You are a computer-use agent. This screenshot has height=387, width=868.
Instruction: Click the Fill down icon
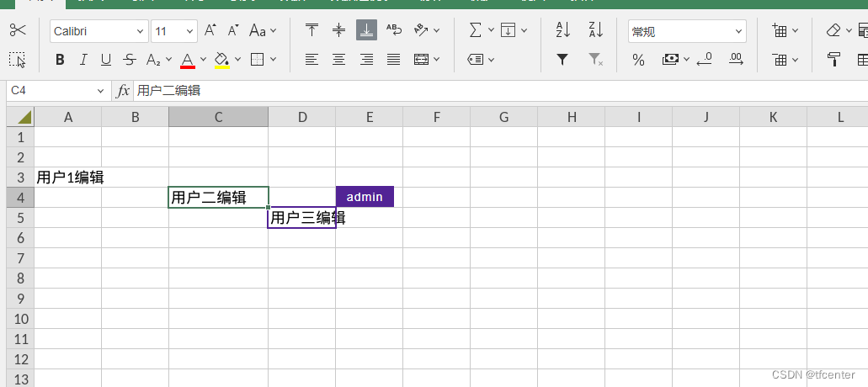(x=509, y=30)
